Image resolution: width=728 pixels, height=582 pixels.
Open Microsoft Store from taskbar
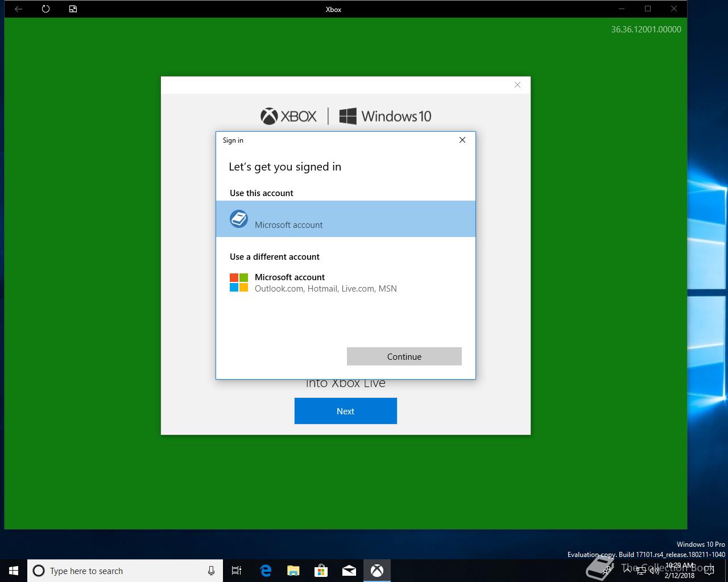pyautogui.click(x=321, y=571)
